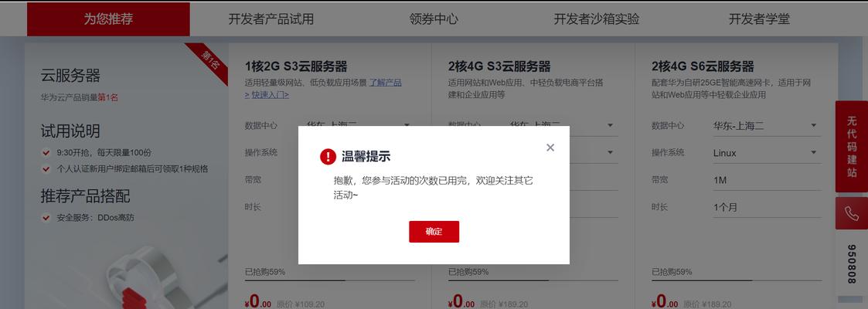Expand 数据中心 dropdown arrow for 2核4G S3云服务器
The height and width of the screenshot is (309, 868).
[610, 125]
